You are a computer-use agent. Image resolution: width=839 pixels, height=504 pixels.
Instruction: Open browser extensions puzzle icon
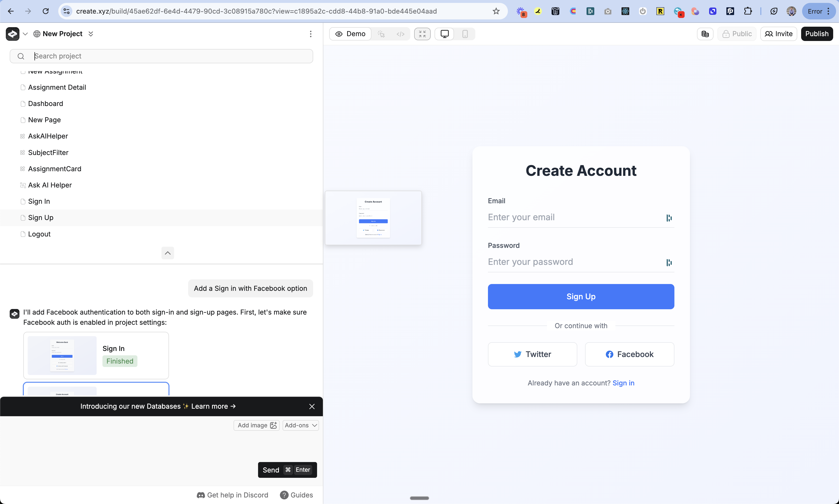tap(747, 11)
